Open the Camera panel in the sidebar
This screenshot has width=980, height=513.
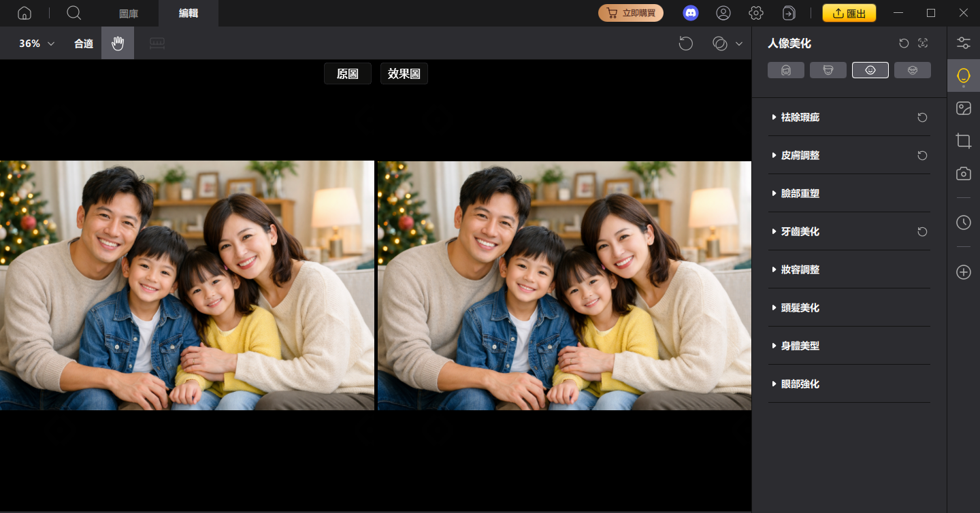(x=963, y=173)
